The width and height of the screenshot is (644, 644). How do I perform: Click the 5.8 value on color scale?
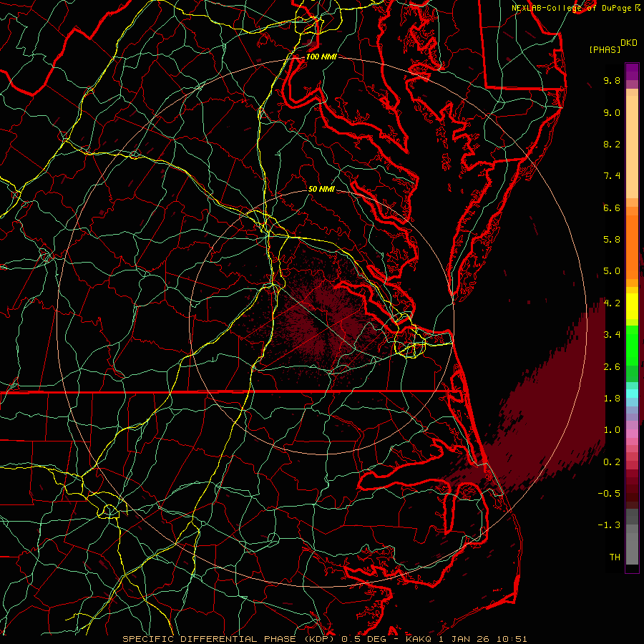[x=612, y=240]
